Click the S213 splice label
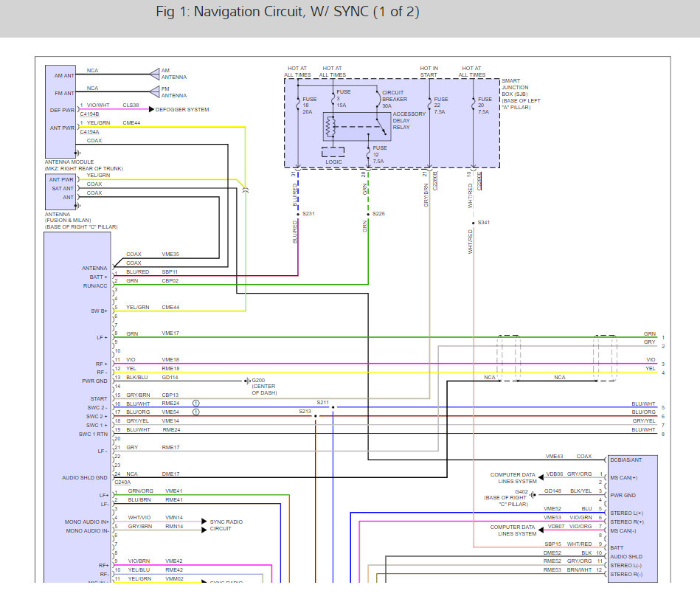 pos(305,412)
